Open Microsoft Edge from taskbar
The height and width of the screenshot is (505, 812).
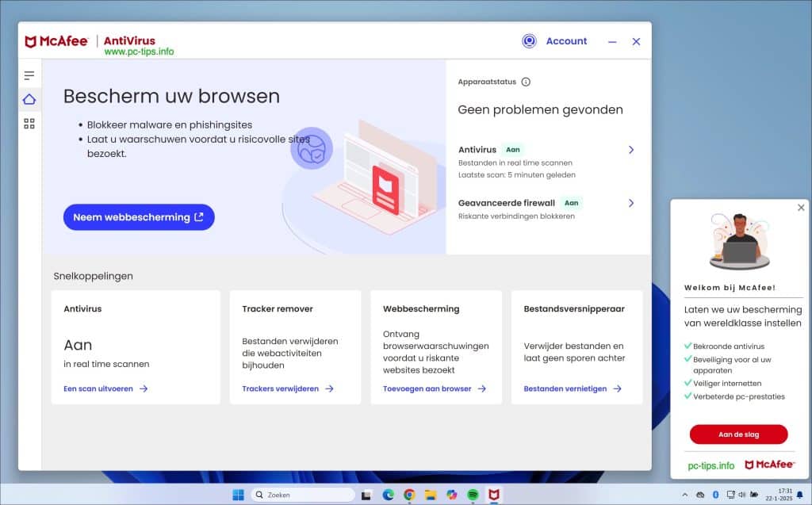[388, 495]
